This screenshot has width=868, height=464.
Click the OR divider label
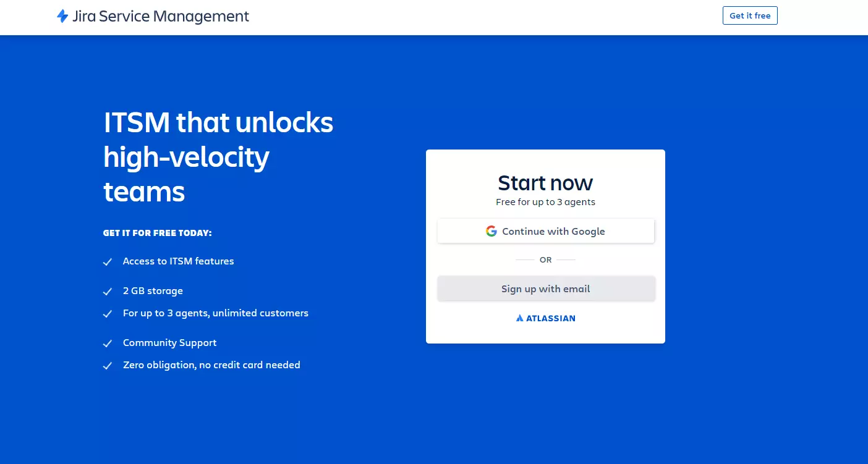click(545, 259)
